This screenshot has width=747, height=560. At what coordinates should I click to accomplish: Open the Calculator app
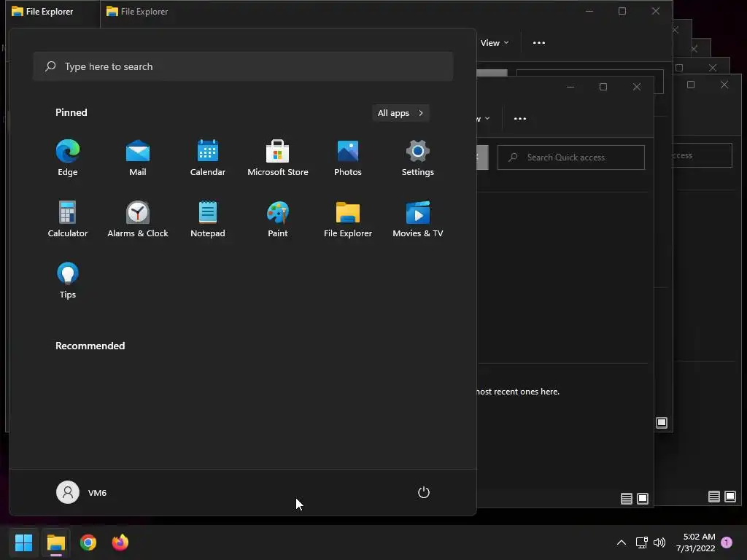(68, 219)
